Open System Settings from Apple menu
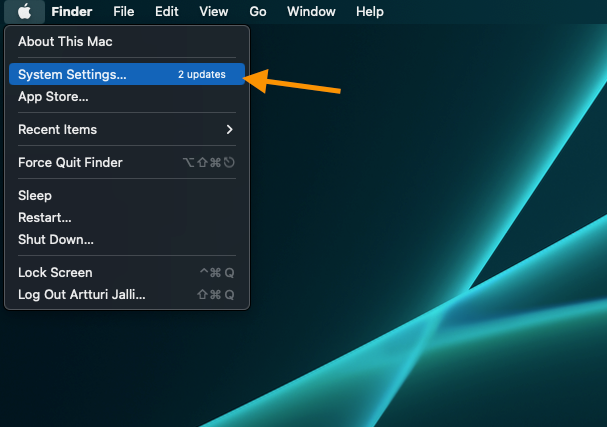Image resolution: width=607 pixels, height=427 pixels. tap(127, 74)
